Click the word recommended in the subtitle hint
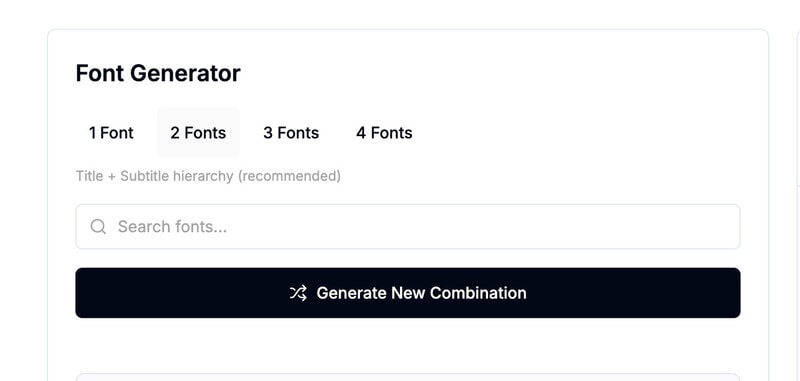 [x=289, y=176]
